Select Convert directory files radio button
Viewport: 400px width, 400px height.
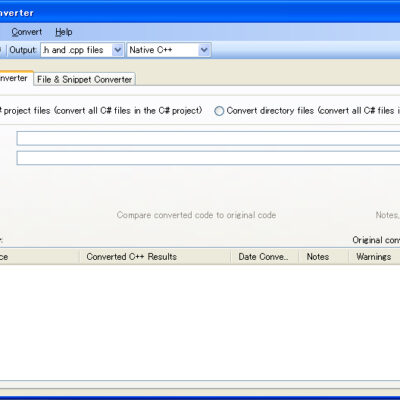tap(219, 111)
